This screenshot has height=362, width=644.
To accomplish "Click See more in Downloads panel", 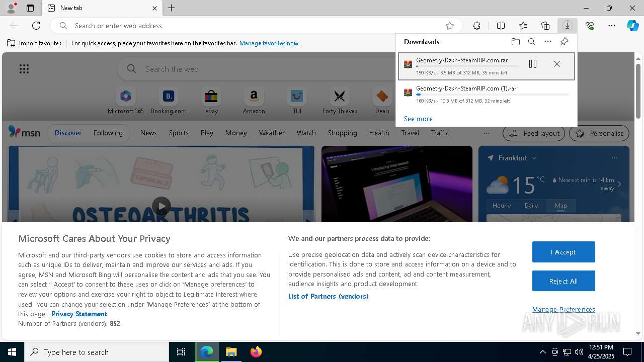I will pyautogui.click(x=418, y=119).
